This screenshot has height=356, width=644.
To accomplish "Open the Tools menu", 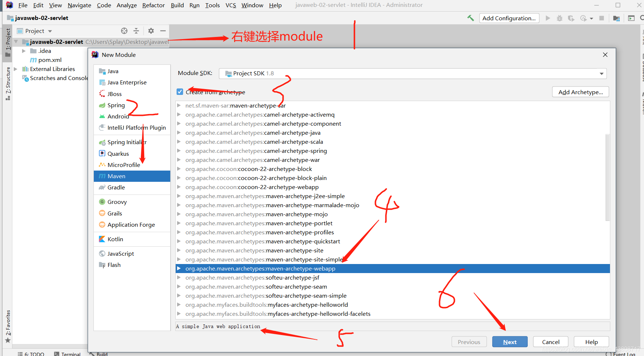I will coord(213,5).
